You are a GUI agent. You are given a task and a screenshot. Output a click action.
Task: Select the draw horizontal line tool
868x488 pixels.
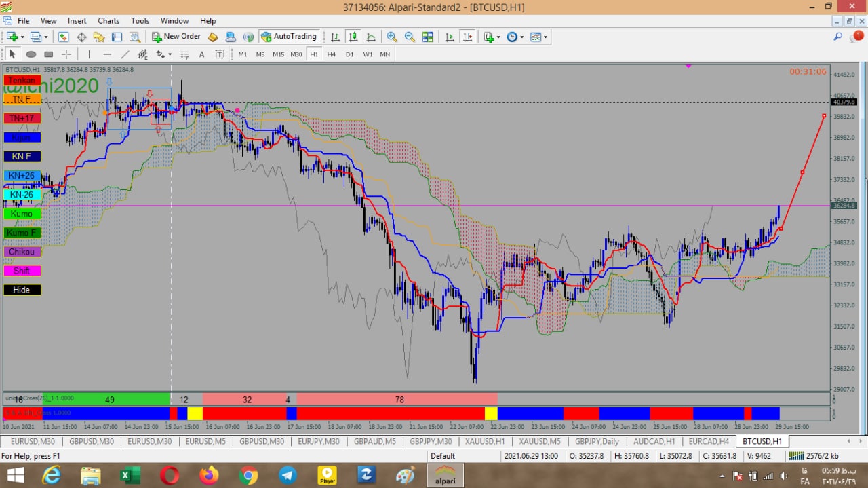point(107,54)
